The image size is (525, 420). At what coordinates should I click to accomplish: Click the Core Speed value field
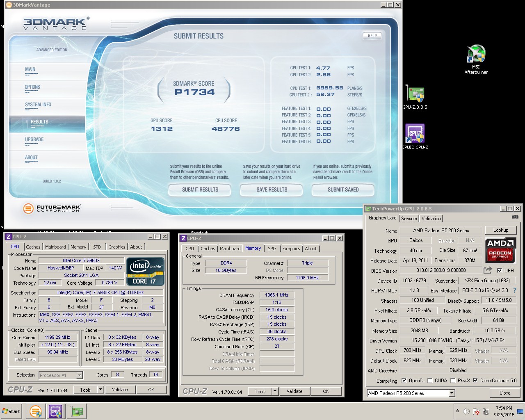[58, 337]
